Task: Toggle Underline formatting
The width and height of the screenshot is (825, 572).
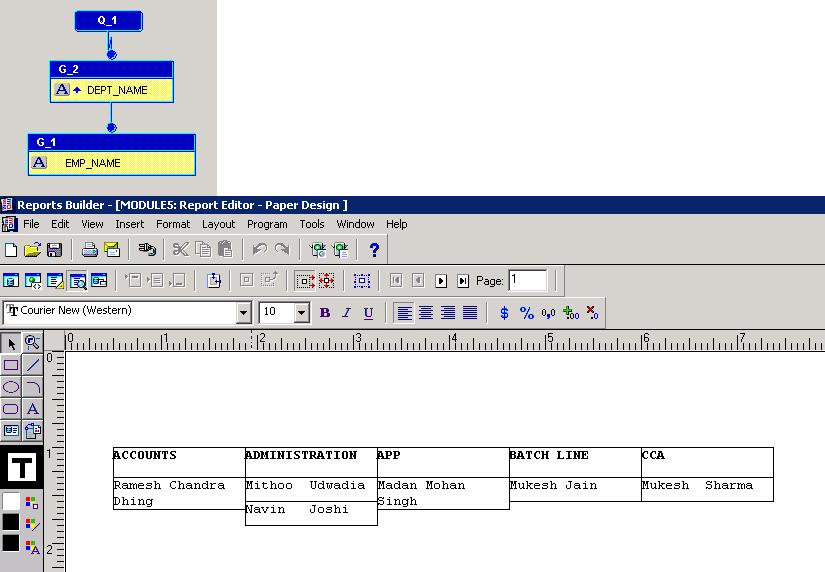Action: click(368, 313)
